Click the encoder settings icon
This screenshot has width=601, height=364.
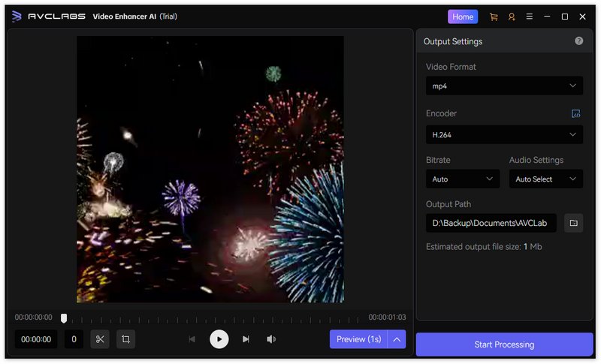pyautogui.click(x=575, y=113)
